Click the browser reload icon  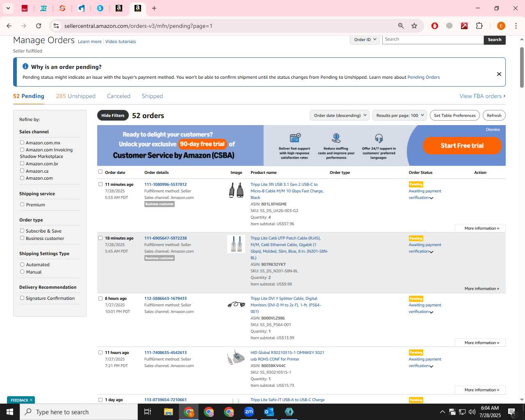pos(39,26)
